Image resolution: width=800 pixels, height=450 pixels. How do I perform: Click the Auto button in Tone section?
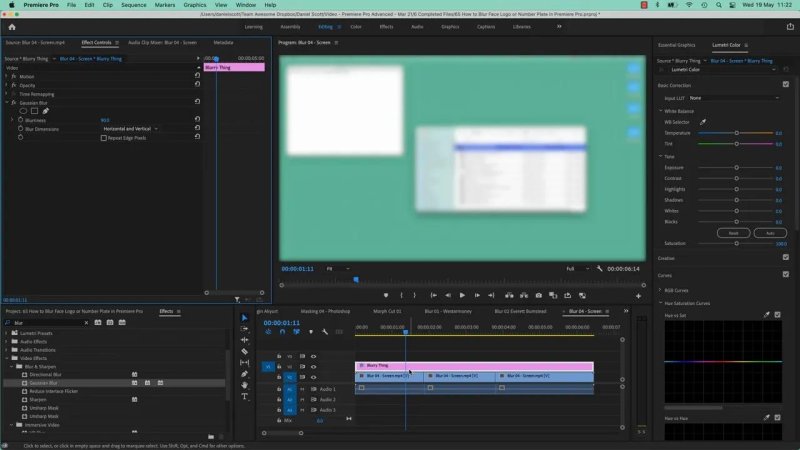tap(770, 233)
